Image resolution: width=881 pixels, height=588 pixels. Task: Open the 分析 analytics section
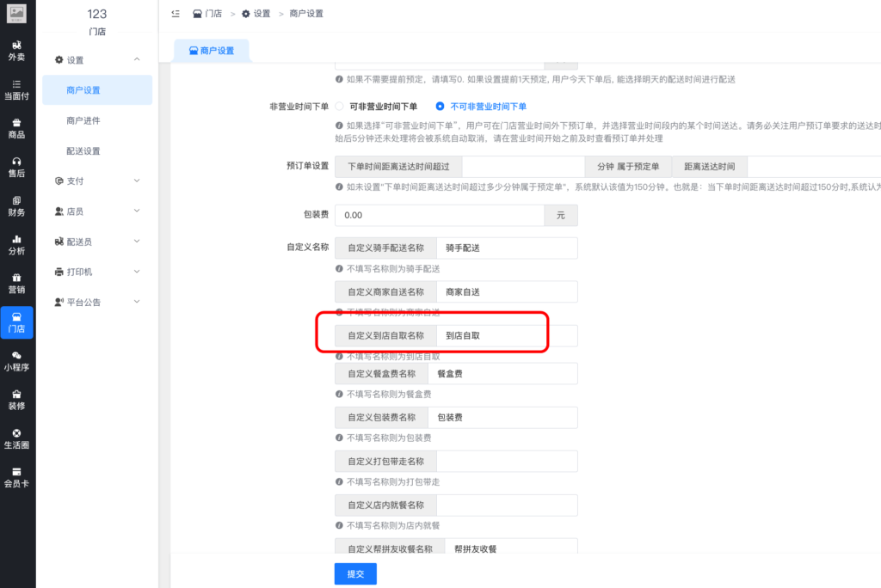click(17, 245)
